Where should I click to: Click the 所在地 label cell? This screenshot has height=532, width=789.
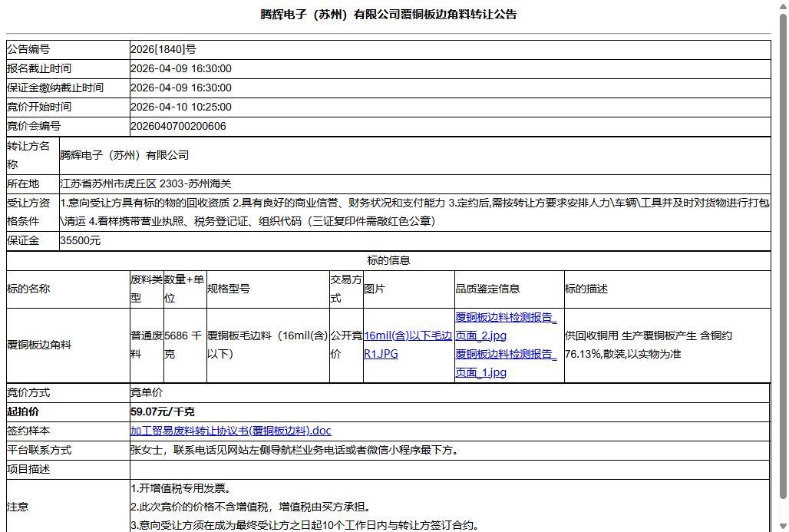(x=33, y=183)
